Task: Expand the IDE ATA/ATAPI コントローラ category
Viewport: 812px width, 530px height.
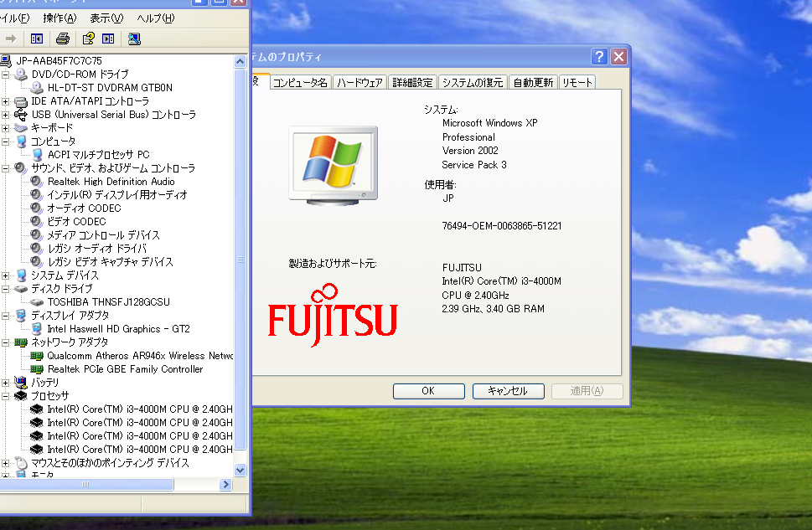Action: coord(5,101)
